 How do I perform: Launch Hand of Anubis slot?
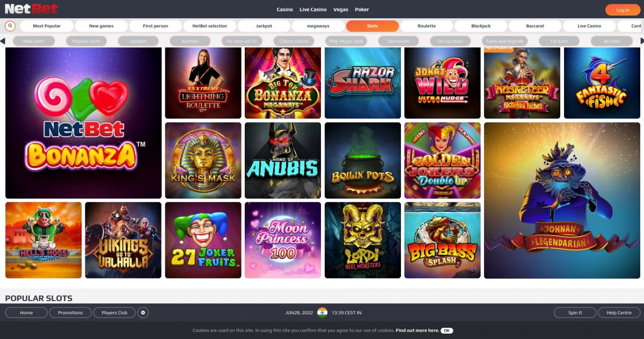[283, 160]
